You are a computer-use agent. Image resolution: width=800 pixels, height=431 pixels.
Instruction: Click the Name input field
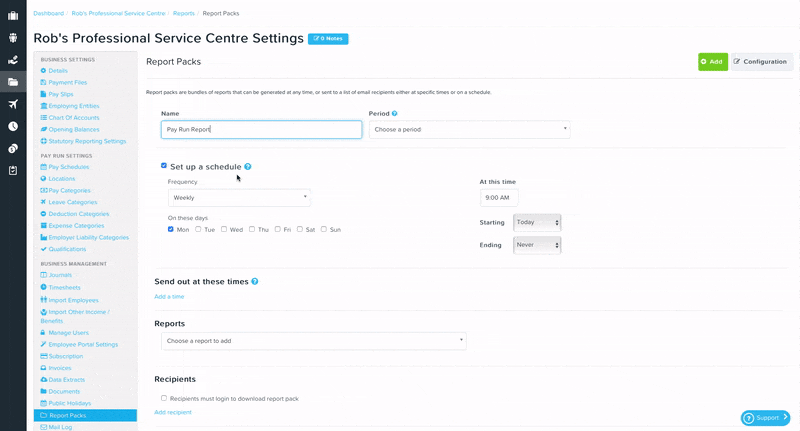point(261,130)
